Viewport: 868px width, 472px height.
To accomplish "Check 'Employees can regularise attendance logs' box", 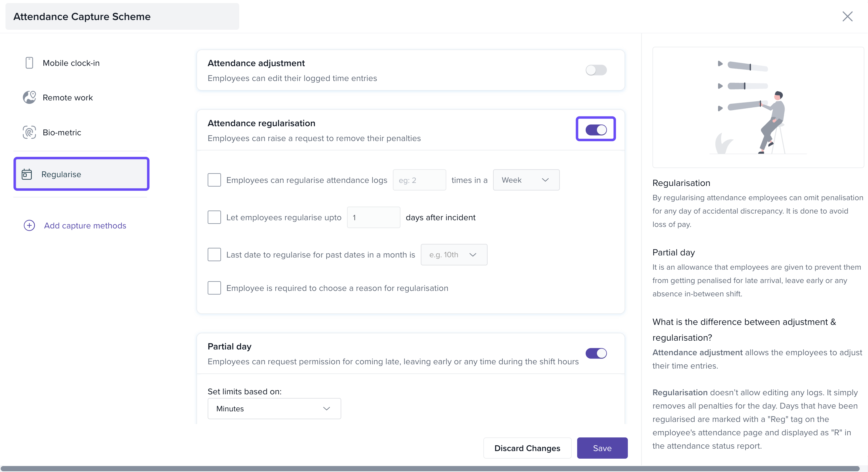I will click(214, 180).
